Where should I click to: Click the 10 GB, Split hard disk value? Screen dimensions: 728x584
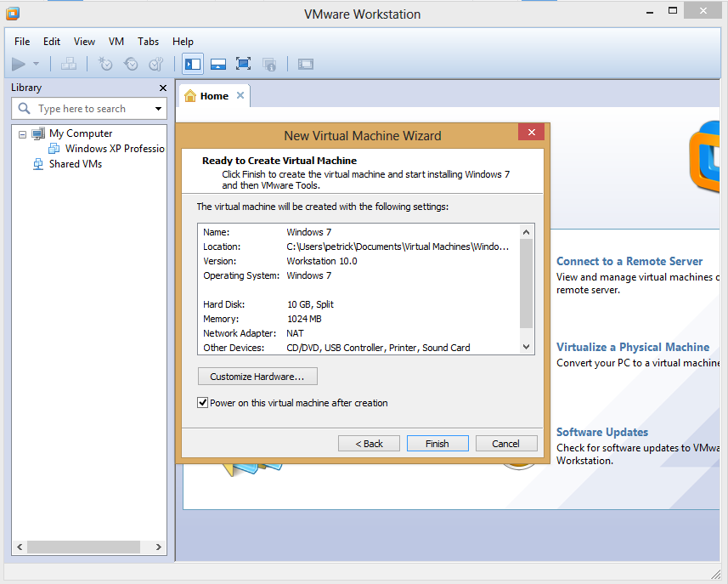[x=310, y=304]
